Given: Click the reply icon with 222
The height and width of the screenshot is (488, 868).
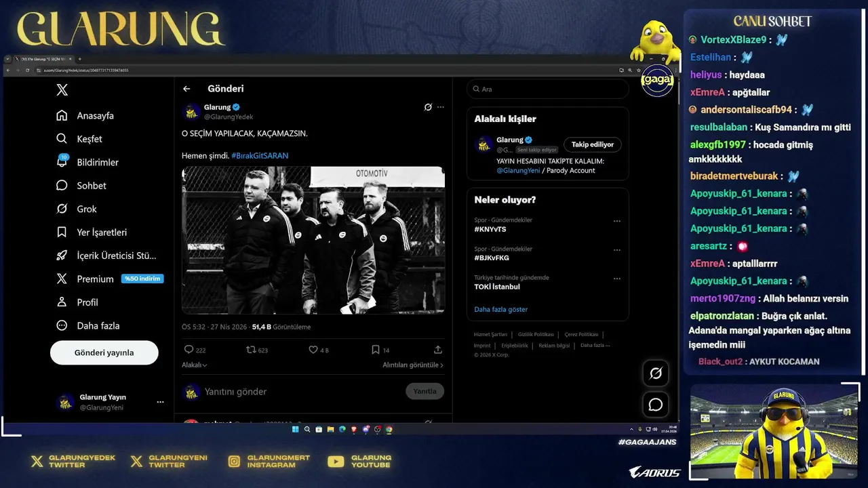Looking at the screenshot, I should tap(189, 350).
